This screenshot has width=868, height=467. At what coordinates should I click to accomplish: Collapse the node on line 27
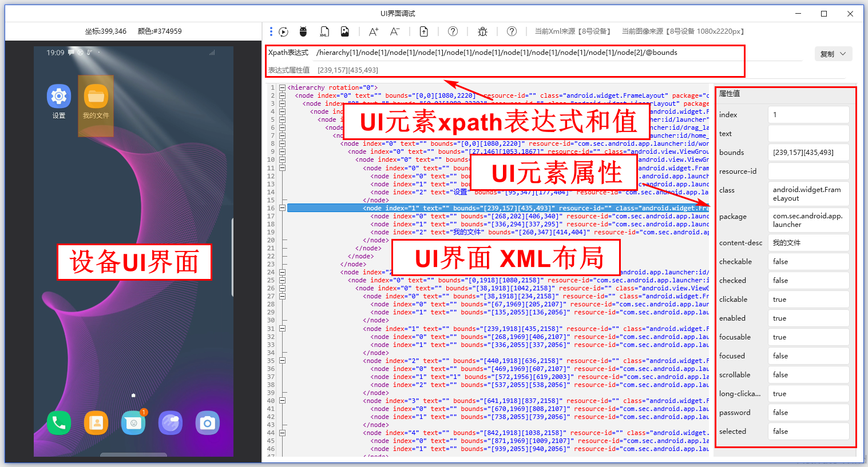pos(282,296)
